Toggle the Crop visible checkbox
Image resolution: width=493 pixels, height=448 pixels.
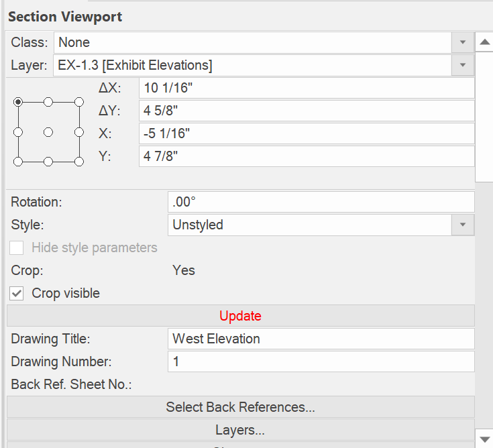[x=17, y=293]
